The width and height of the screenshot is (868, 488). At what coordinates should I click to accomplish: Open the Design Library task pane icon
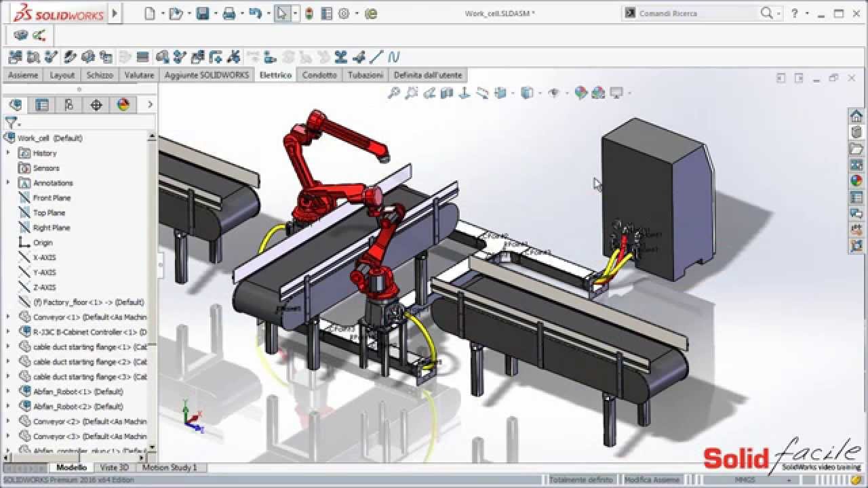(856, 132)
